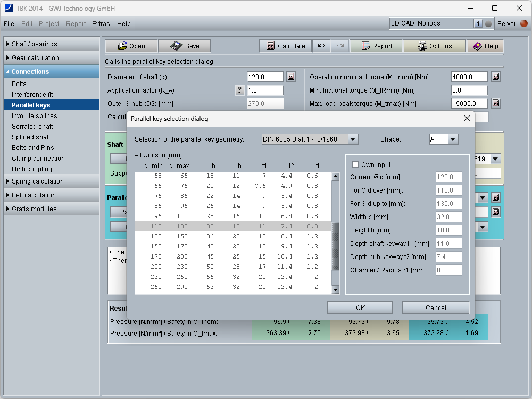
Task: Close the parallel key selection dialog
Action: [x=467, y=118]
